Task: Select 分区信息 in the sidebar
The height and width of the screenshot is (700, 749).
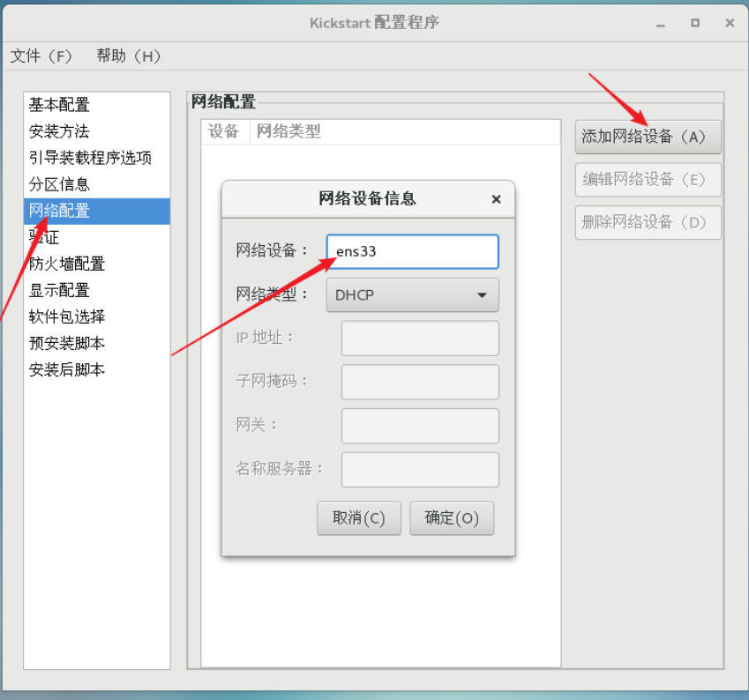Action: pyautogui.click(x=97, y=184)
